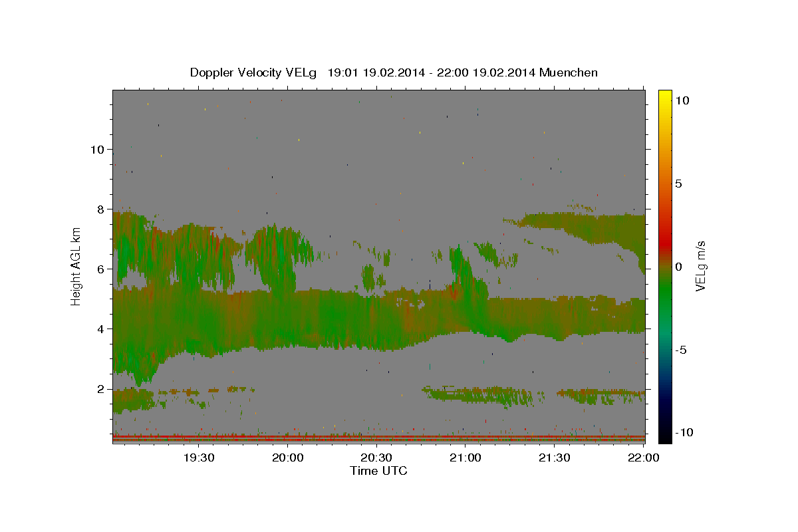Click the 'Time UTC' axis title
The image size is (798, 532).
378,471
